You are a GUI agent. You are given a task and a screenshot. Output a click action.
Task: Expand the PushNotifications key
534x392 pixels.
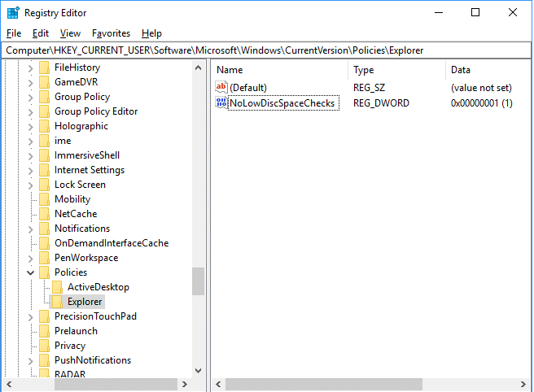click(31, 361)
